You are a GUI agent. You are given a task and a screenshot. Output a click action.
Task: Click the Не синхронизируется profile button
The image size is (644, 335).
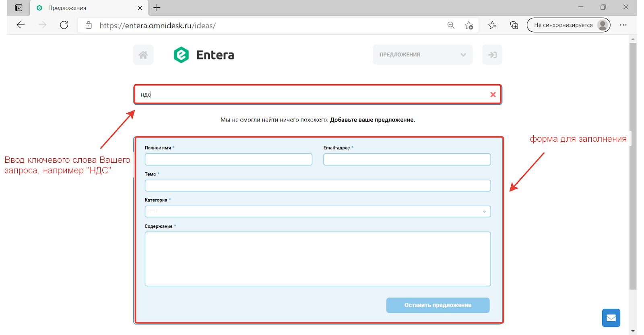coord(568,25)
